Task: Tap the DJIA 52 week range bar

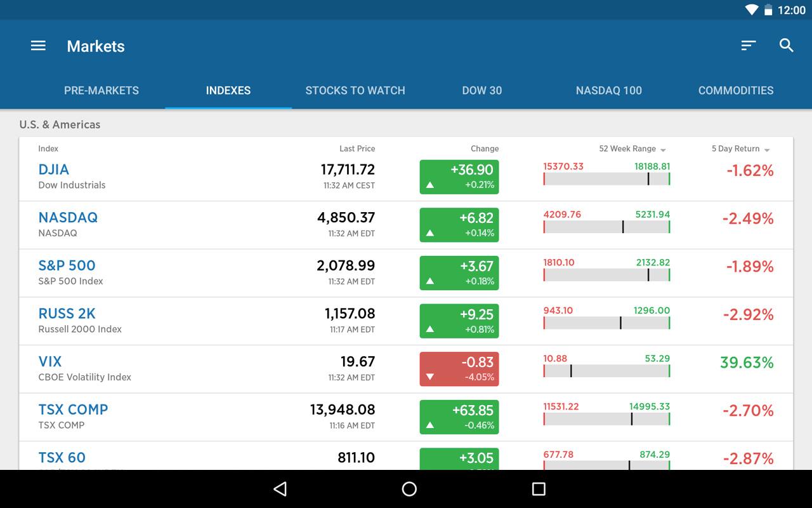Action: pyautogui.click(x=606, y=178)
